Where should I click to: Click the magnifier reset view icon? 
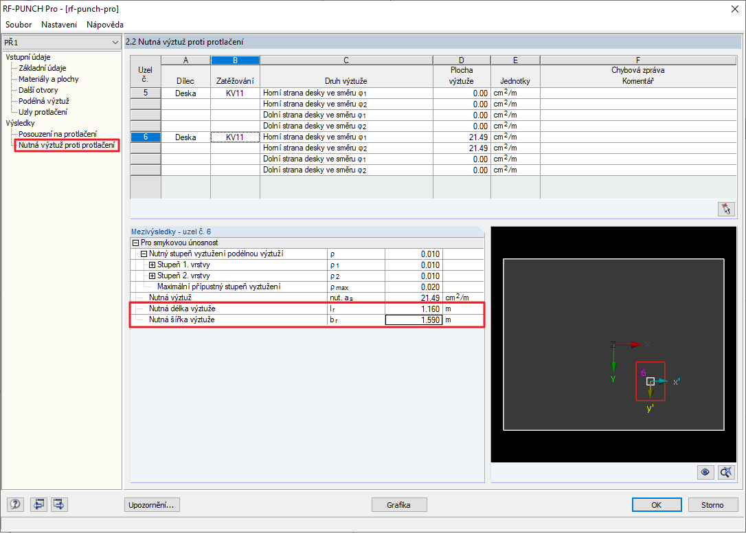click(726, 472)
